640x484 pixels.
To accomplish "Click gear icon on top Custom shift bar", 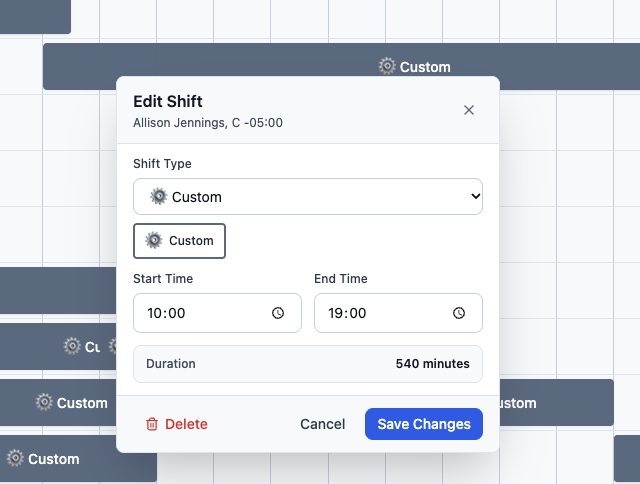I will tap(387, 66).
